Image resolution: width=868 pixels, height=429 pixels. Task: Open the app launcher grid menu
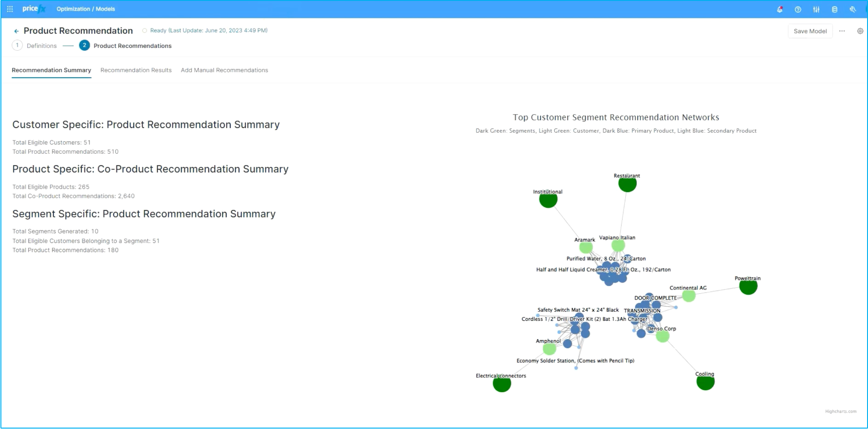[x=10, y=9]
